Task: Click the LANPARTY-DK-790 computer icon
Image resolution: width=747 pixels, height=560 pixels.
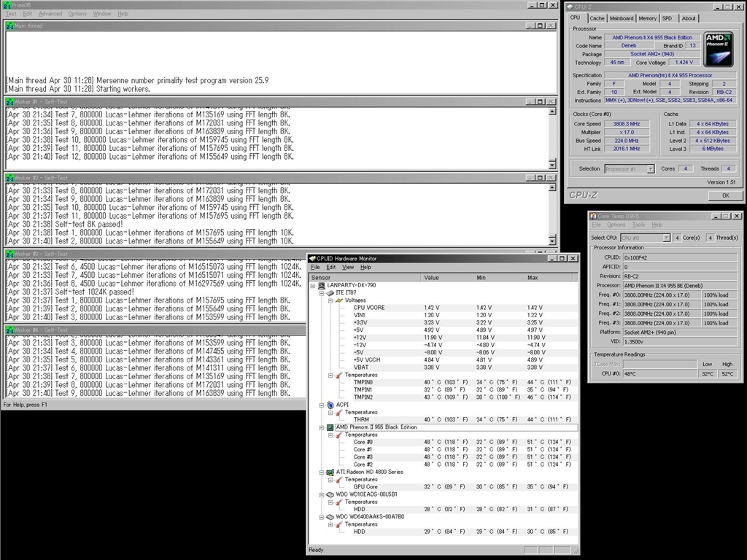Action: click(x=322, y=286)
